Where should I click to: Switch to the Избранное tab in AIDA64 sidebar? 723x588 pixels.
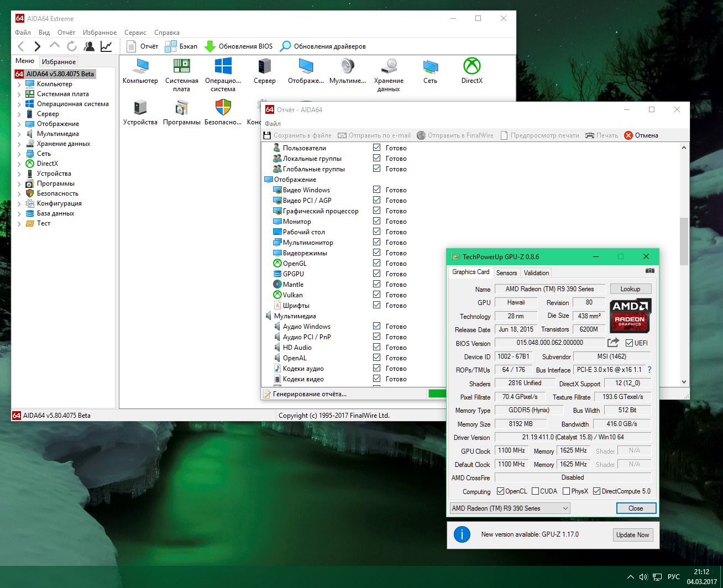[59, 61]
